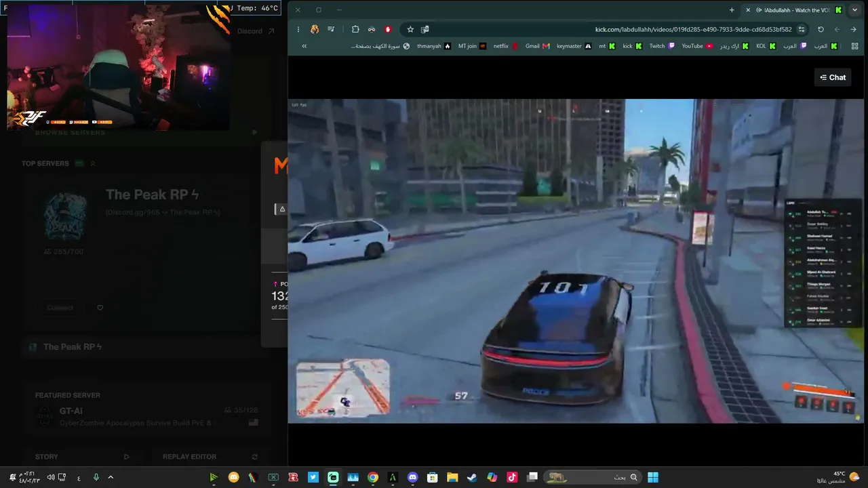Open the GT-AI featured server
This screenshot has width=868, height=488.
point(147,416)
